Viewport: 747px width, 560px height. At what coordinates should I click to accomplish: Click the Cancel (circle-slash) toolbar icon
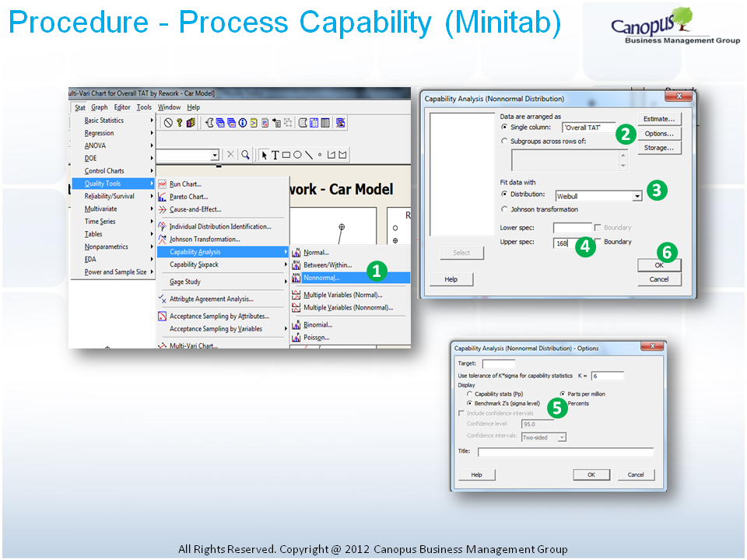click(168, 123)
